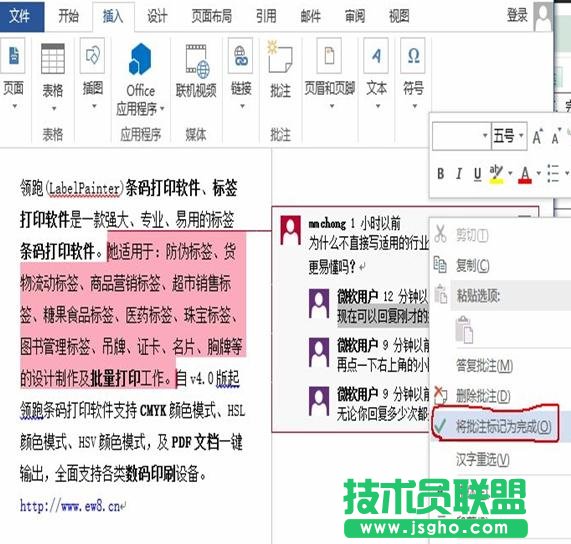Apply the yellow text highlight color
The height and width of the screenshot is (544, 571).
[496, 174]
